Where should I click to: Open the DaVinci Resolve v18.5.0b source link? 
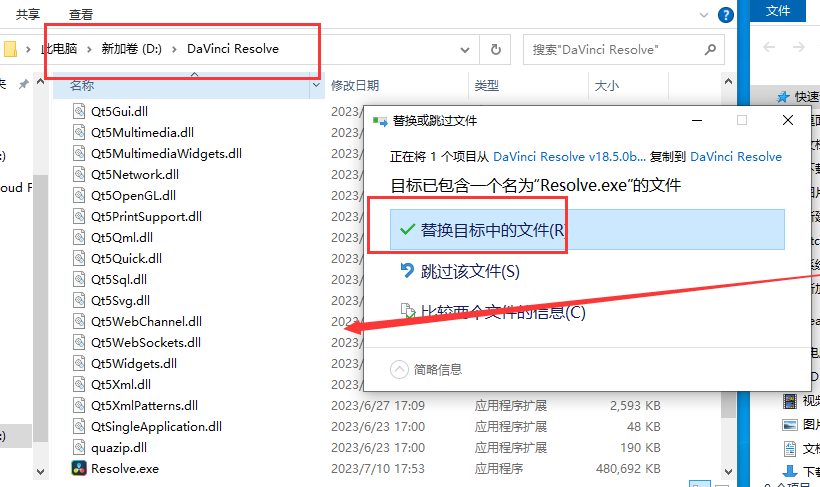click(570, 156)
